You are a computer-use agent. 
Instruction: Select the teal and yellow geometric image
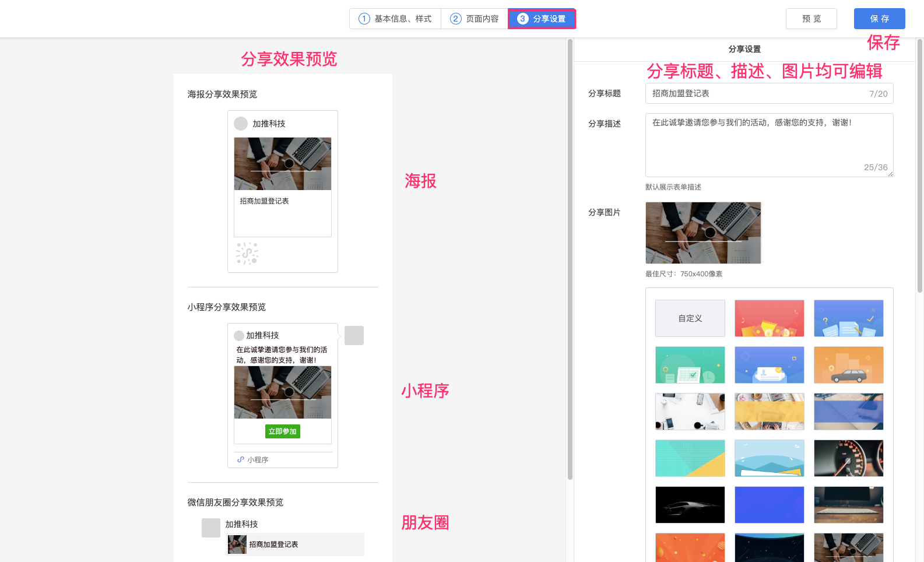690,458
